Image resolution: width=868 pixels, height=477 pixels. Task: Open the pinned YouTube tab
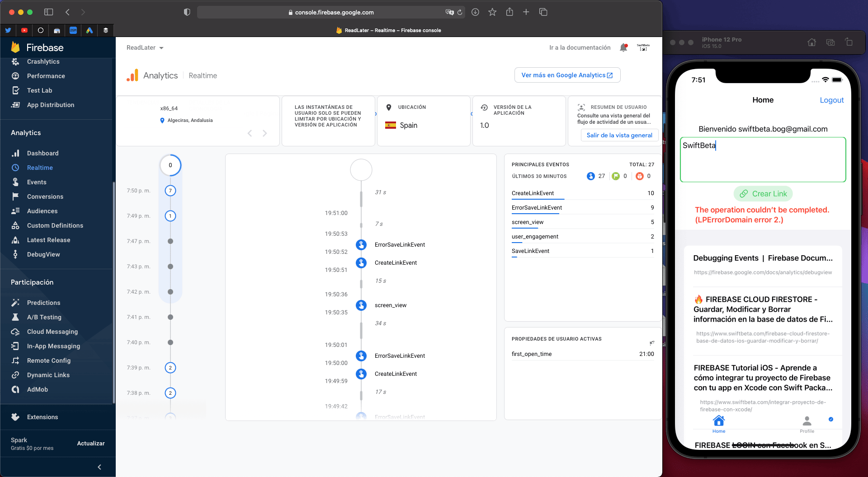click(24, 30)
